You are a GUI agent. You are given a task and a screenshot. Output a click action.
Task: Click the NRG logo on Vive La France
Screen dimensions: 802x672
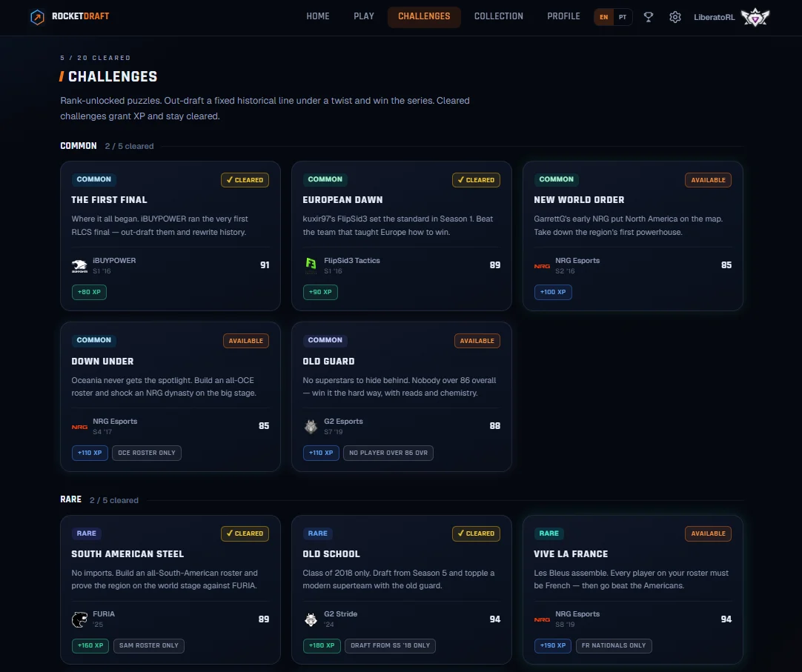tap(542, 619)
